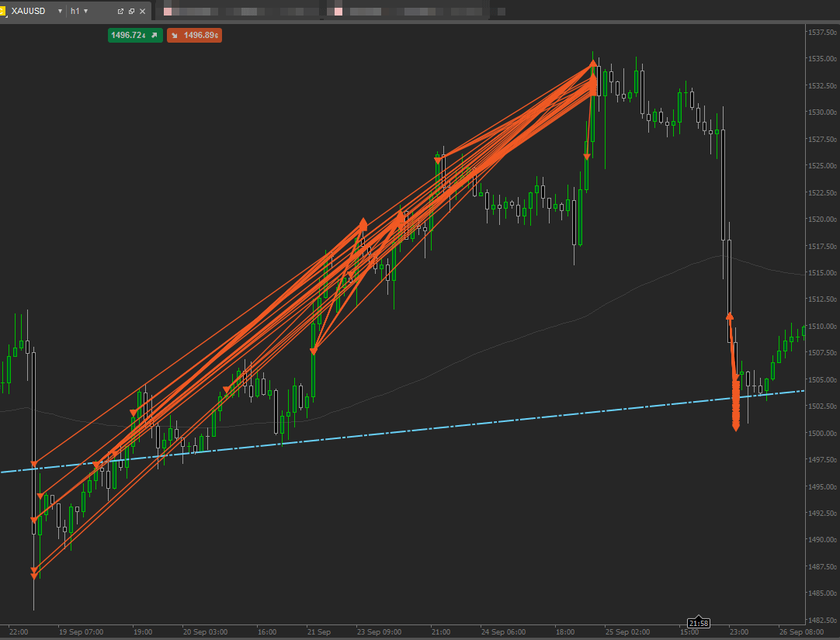Image resolution: width=840 pixels, height=640 pixels.
Task: Click the 1510.00 price axis label
Action: click(x=822, y=327)
